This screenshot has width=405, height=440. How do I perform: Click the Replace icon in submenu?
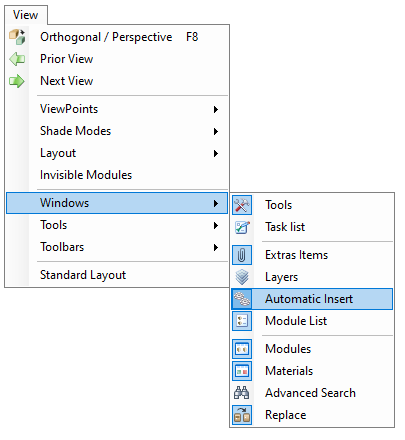(x=242, y=415)
